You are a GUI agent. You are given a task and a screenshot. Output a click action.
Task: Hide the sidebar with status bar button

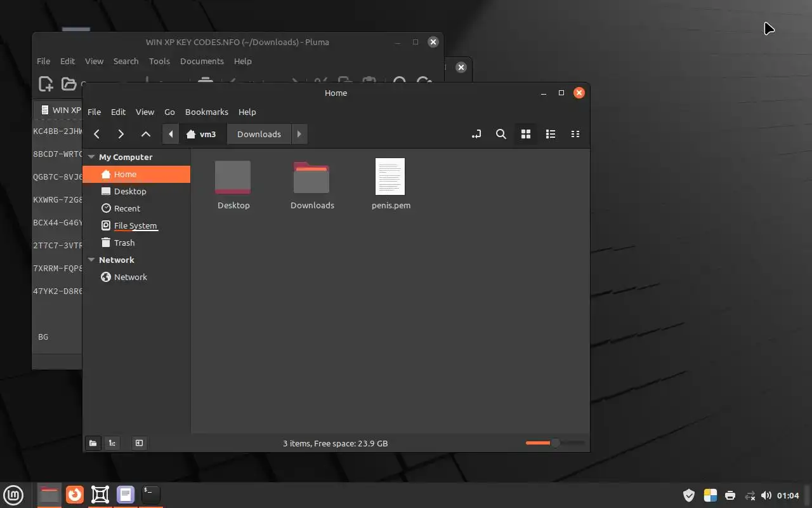[x=139, y=443]
